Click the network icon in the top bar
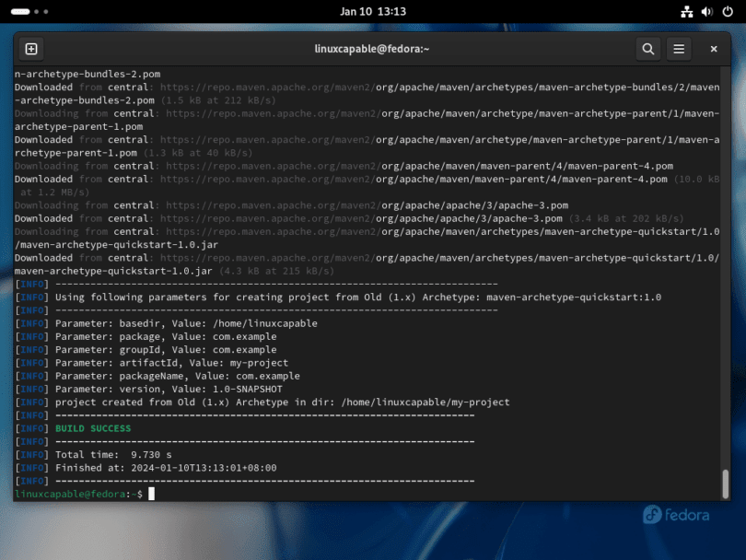The height and width of the screenshot is (560, 746). point(686,11)
